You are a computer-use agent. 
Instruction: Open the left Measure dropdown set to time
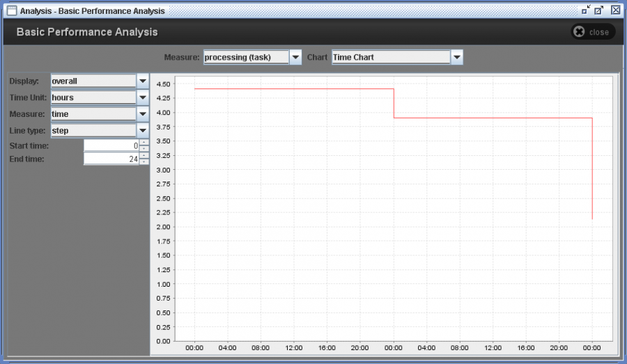(x=143, y=114)
